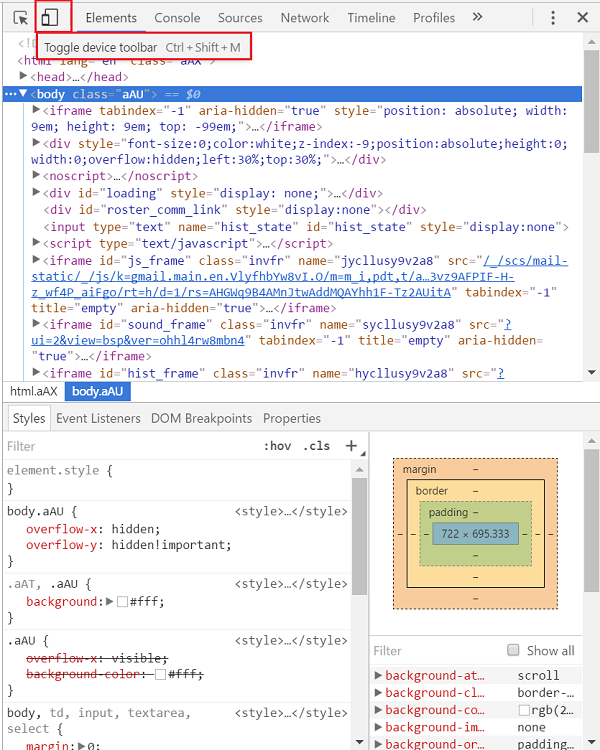
Task: Open the js_frame src URL link
Action: point(300,276)
